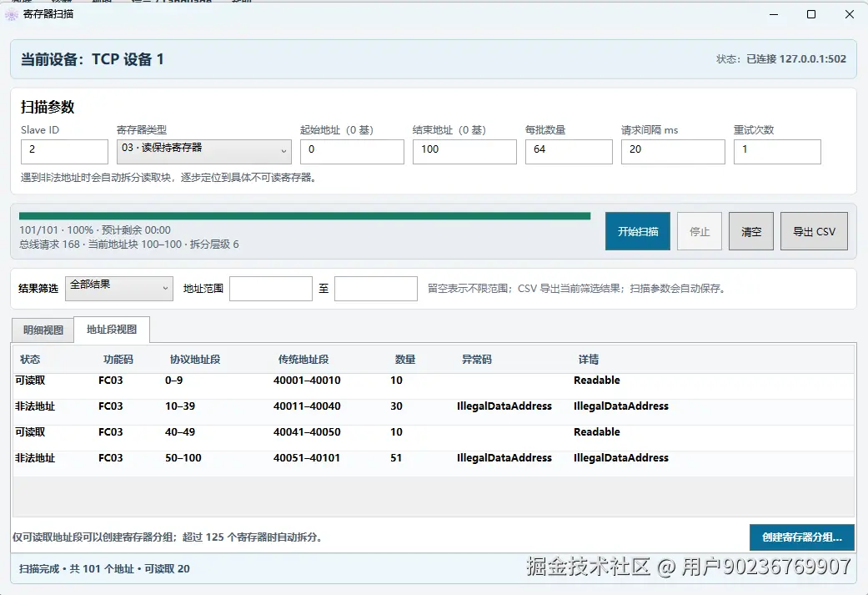The height and width of the screenshot is (595, 868).
Task: Select the row with 协议地址段 10–39
Action: (x=434, y=406)
